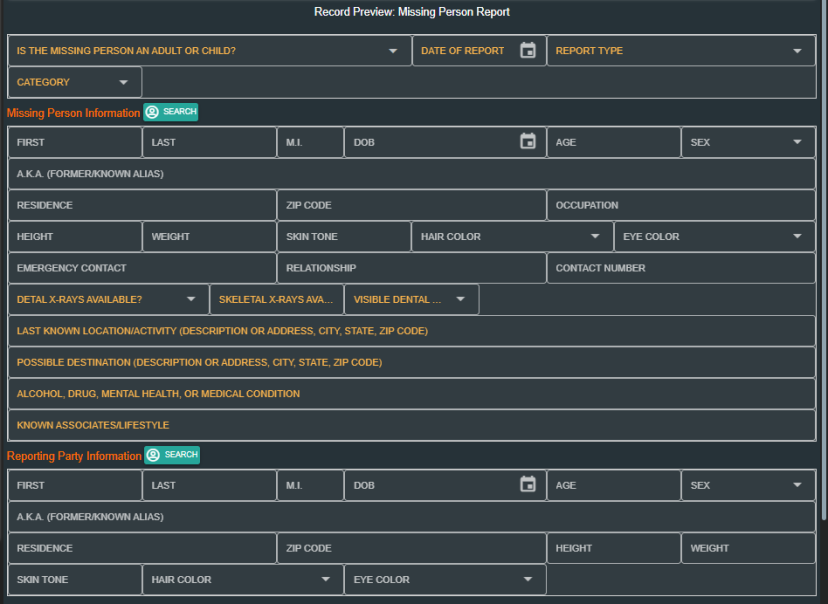Open the Visible Dental dropdown
The height and width of the screenshot is (604, 828).
461,300
